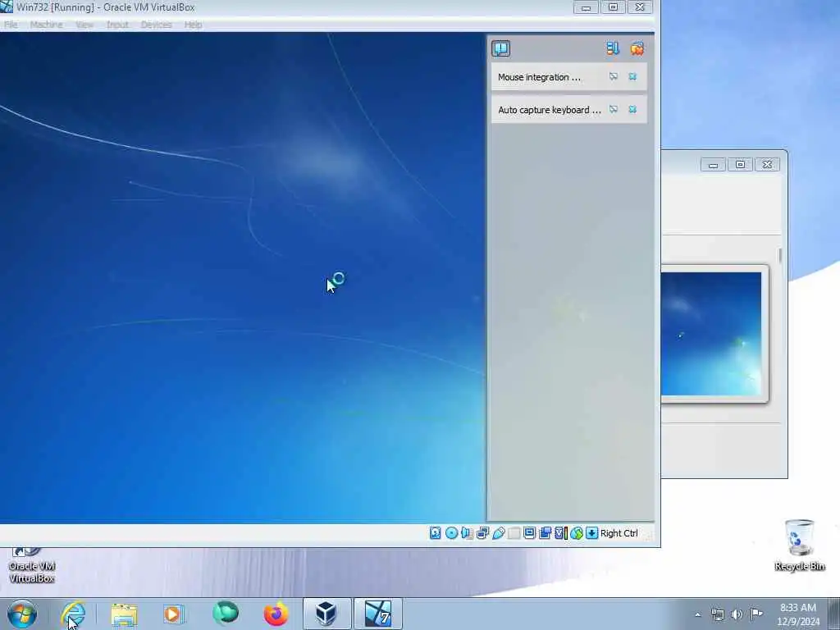Image resolution: width=840 pixels, height=630 pixels.
Task: Expand the Mouse integration notification text
Action: click(x=539, y=77)
